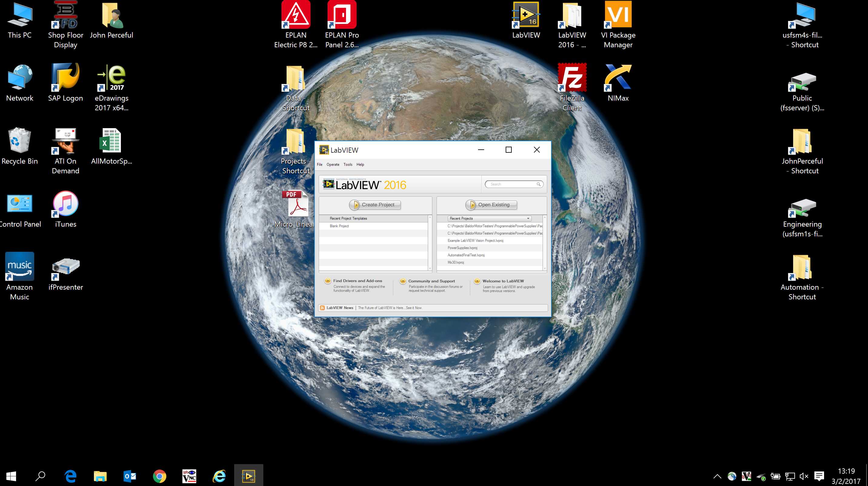
Task: Click the Open Existing button
Action: point(491,205)
